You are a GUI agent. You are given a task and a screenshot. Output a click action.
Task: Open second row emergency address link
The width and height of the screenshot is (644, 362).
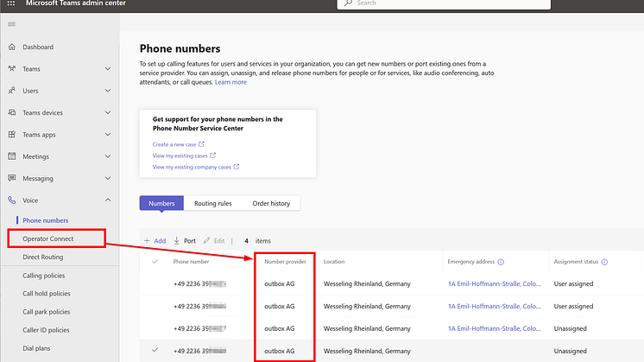pos(494,306)
